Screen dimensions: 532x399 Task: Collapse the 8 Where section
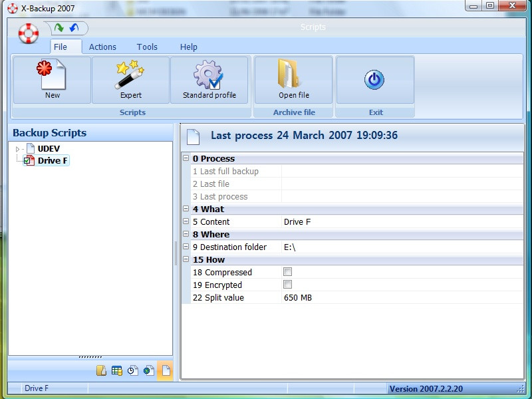tap(186, 234)
